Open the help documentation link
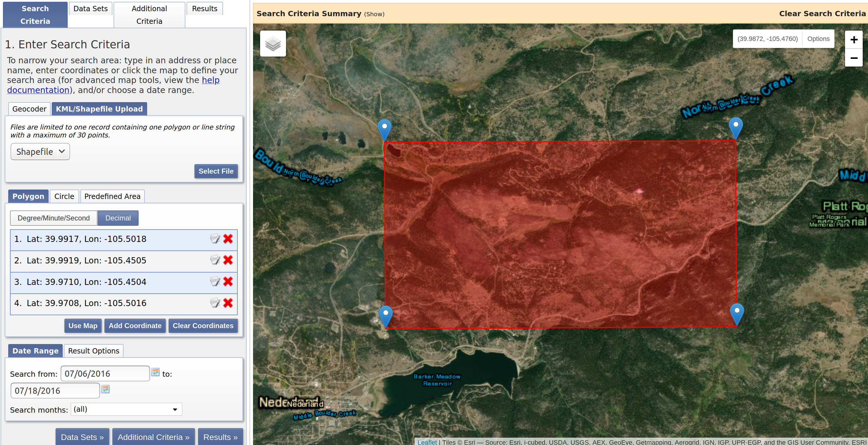The image size is (868, 445). (210, 80)
